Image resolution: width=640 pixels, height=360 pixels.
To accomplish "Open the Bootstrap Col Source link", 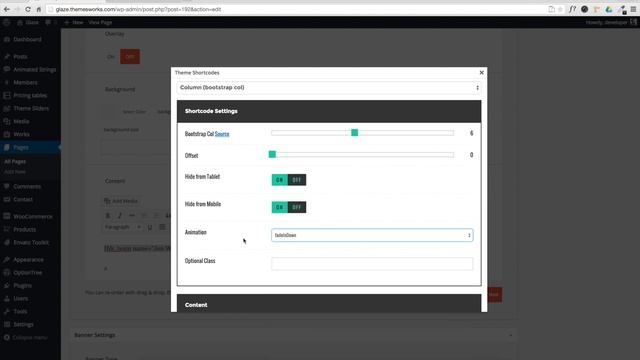I will [222, 134].
